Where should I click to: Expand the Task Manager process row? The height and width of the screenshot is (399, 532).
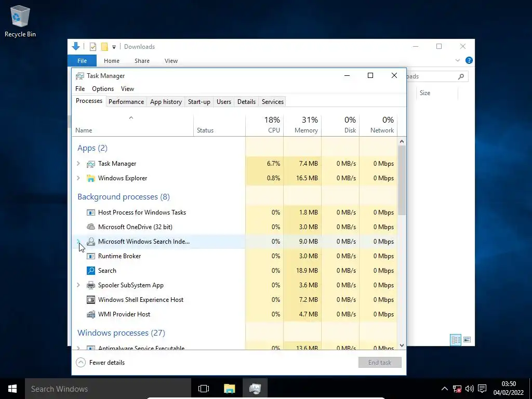78,164
